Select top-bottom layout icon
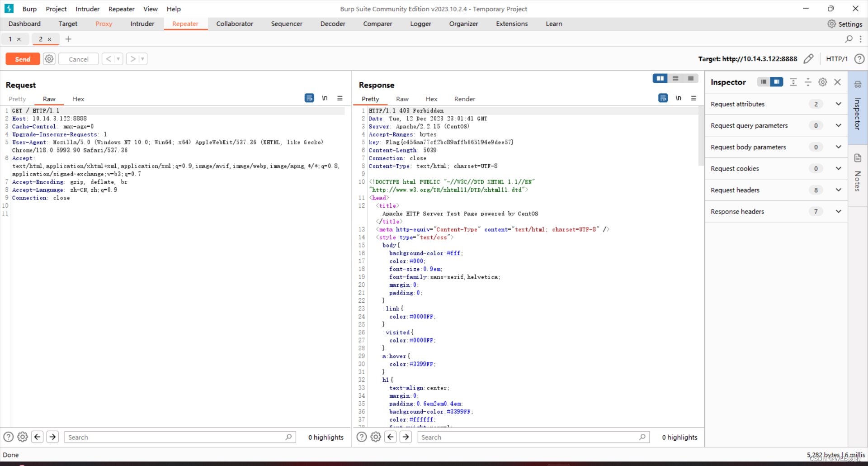 coord(675,78)
